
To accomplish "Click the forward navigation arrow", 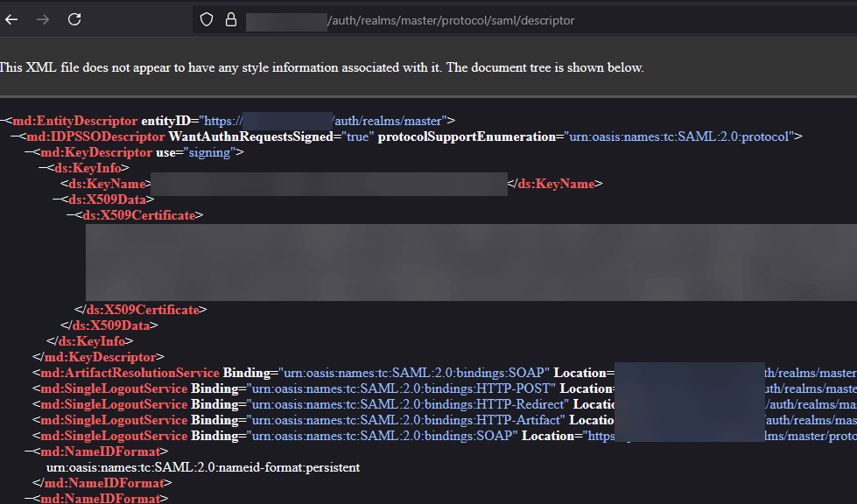I will click(43, 19).
